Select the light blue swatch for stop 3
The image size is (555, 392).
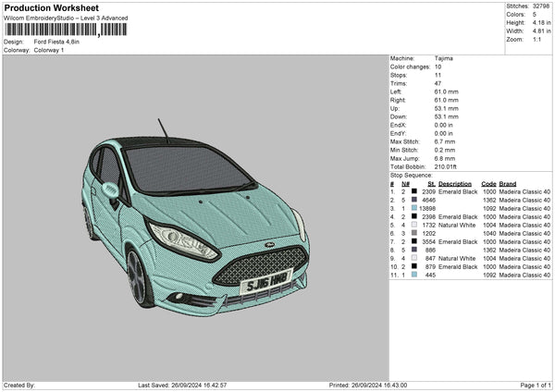(x=413, y=208)
